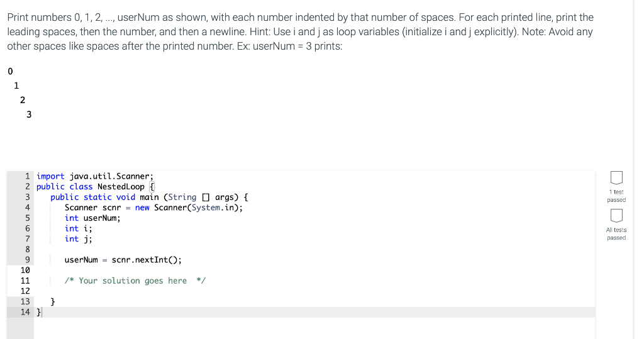Image resolution: width=644 pixels, height=339 pixels.
Task: Click the '1 test passed' badge icon
Action: click(x=616, y=177)
